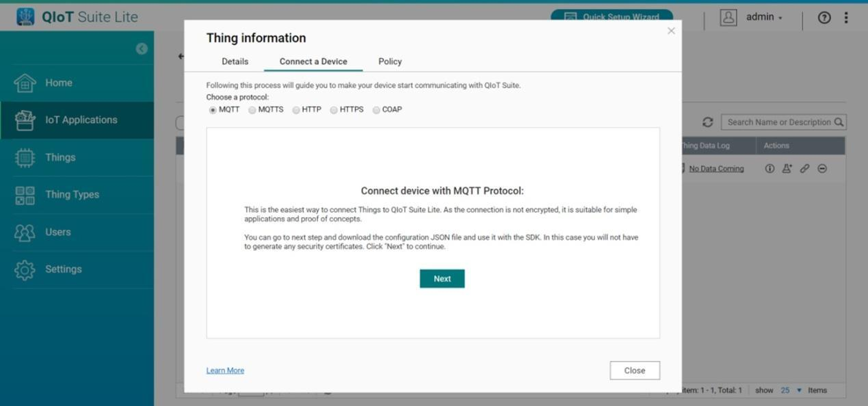Click the refresh icon beside search

pos(708,122)
